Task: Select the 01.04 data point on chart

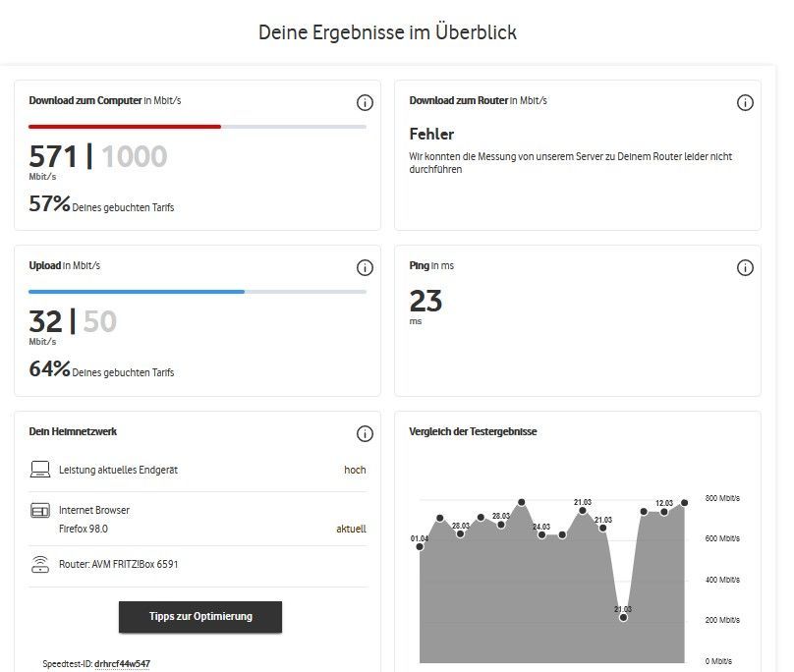Action: (x=421, y=547)
